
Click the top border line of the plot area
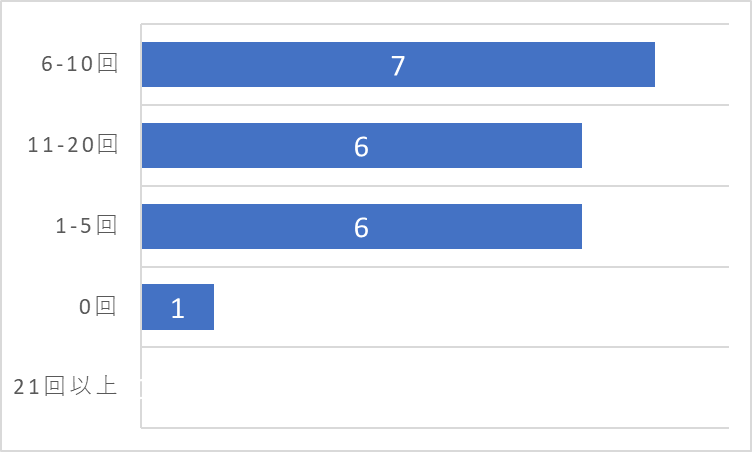[435, 24]
